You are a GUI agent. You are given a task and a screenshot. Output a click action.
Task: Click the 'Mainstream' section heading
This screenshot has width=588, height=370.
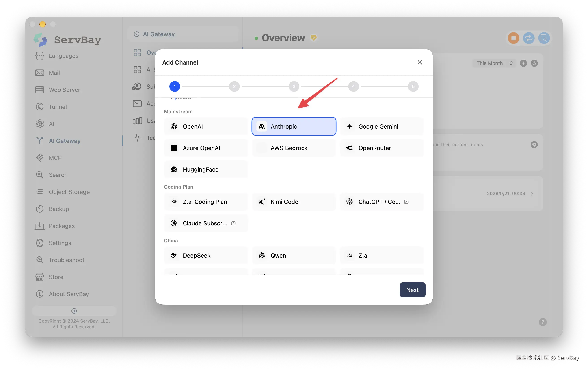[x=178, y=112]
